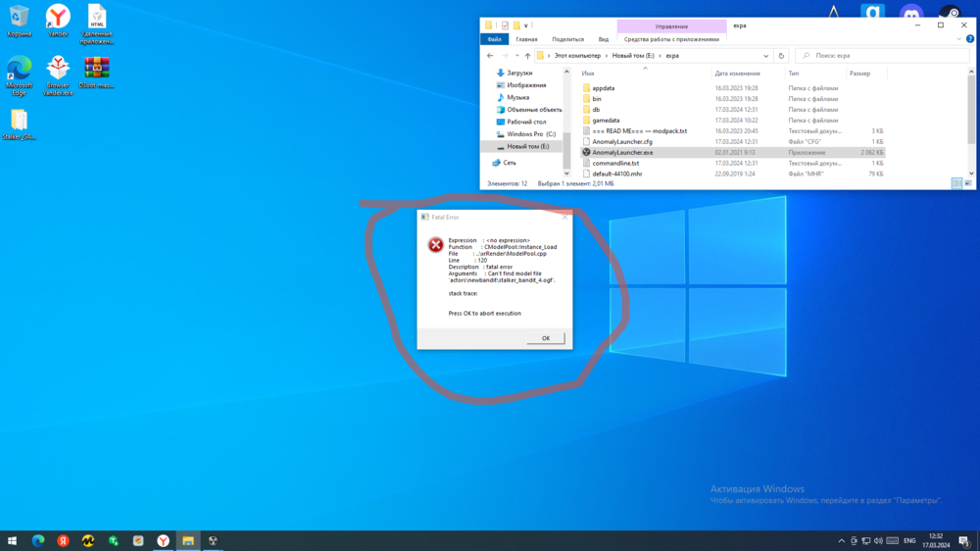Image resolution: width=980 pixels, height=551 pixels.
Task: Expand the address bar history dropdown
Action: tap(765, 56)
